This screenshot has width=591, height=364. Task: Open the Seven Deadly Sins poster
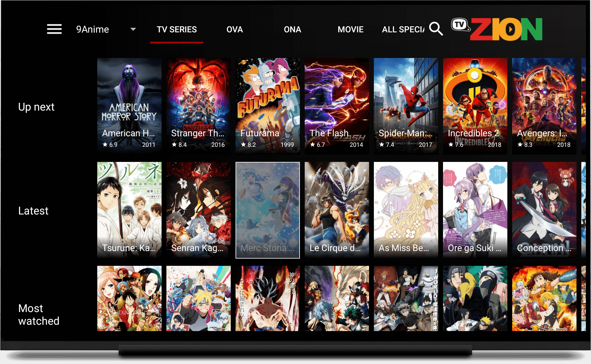click(544, 298)
